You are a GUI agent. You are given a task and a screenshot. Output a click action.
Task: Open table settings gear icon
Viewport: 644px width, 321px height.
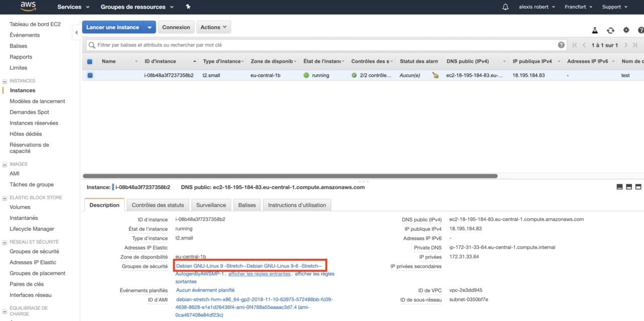tap(626, 30)
